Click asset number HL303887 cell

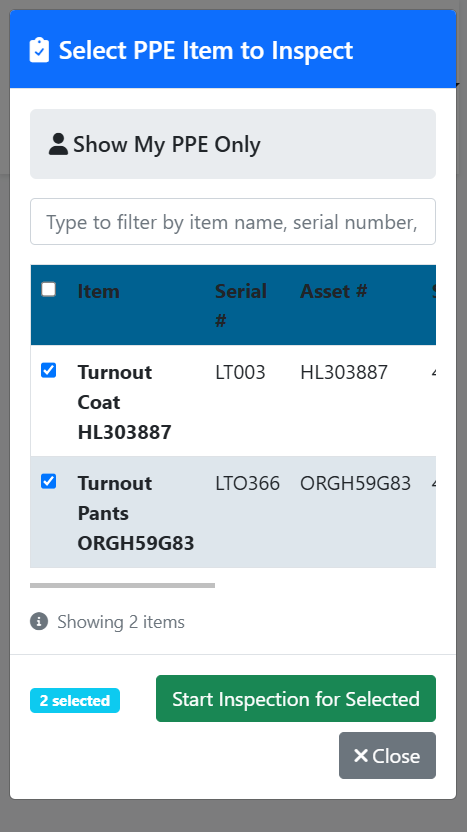(x=344, y=372)
